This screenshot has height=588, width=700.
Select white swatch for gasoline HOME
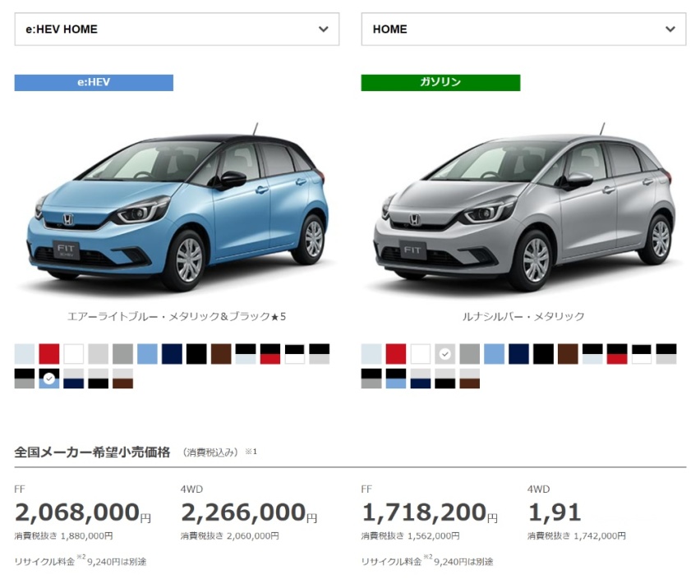tap(421, 354)
